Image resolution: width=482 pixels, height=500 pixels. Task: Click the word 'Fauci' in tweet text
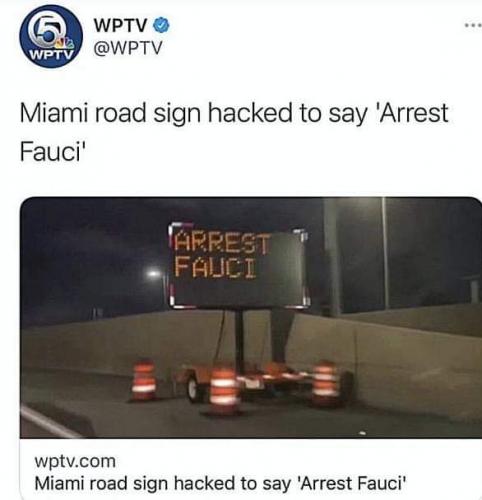(53, 152)
